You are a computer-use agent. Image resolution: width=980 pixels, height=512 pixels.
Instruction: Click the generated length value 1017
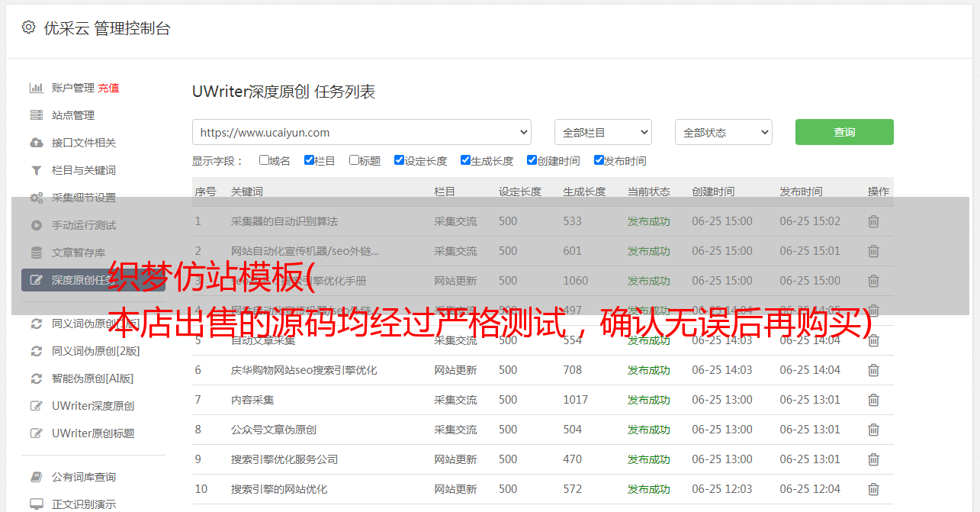point(576,400)
